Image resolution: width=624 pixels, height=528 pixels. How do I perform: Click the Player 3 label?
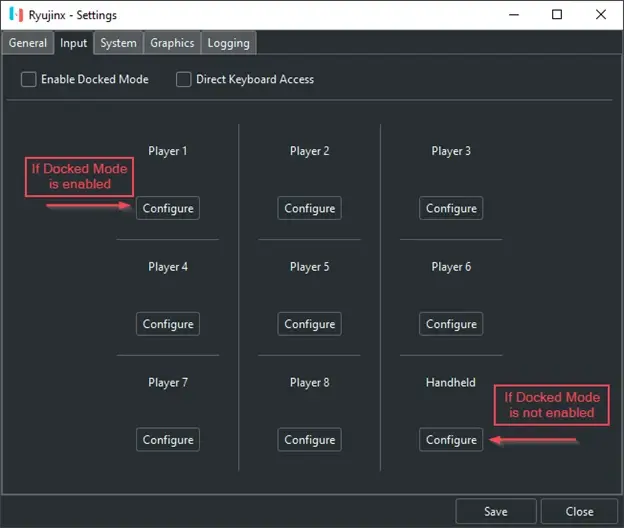pyautogui.click(x=451, y=151)
